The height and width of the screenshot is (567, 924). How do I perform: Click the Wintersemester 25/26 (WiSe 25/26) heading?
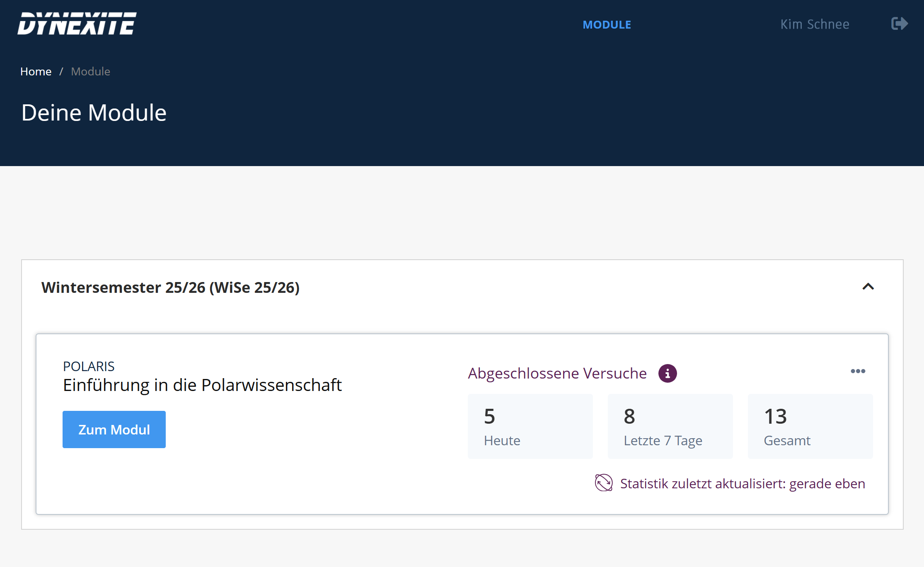[x=170, y=287]
